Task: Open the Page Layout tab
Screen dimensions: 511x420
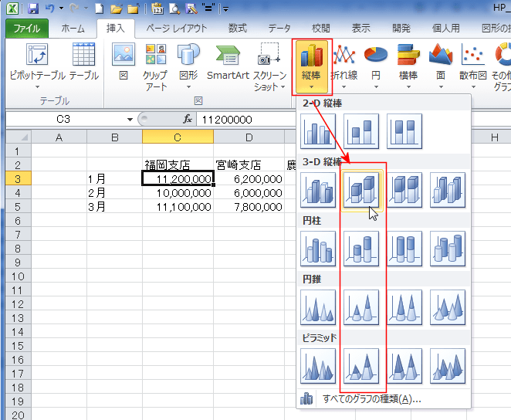Action: pyautogui.click(x=177, y=29)
